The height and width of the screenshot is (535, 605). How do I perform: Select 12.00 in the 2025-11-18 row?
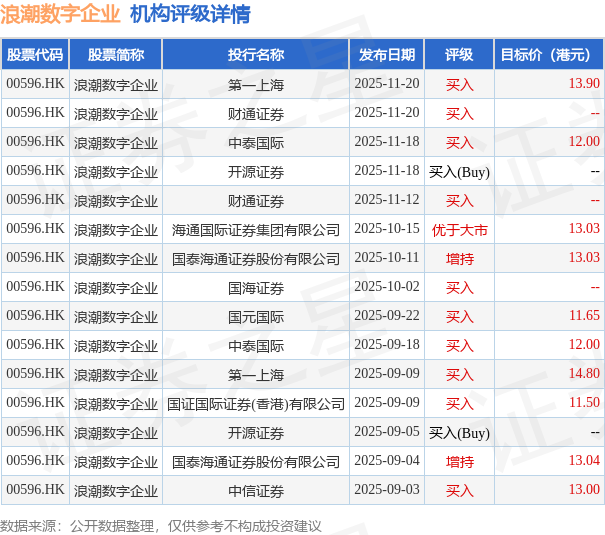[x=584, y=142]
